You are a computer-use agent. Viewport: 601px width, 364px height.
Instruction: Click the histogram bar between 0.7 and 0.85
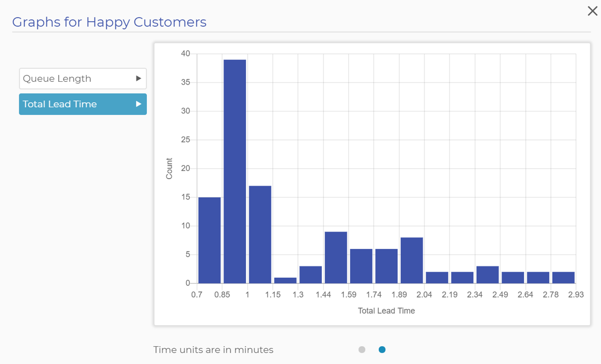210,240
